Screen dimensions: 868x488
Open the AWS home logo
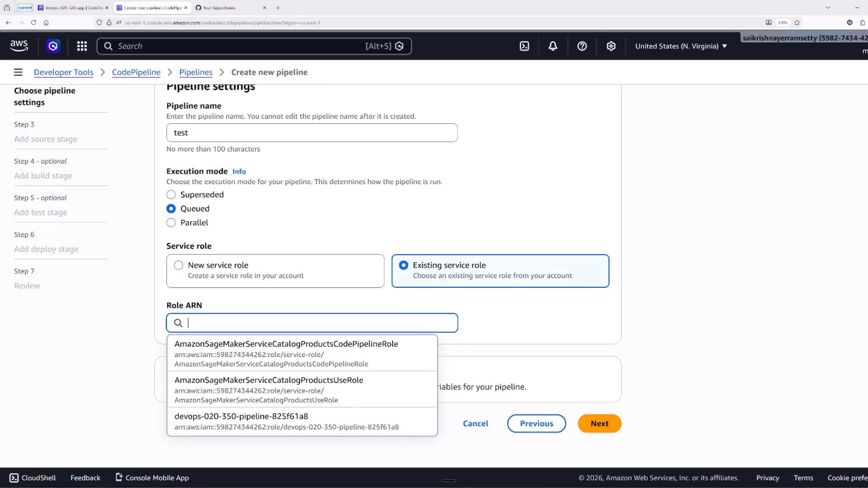pyautogui.click(x=19, y=46)
